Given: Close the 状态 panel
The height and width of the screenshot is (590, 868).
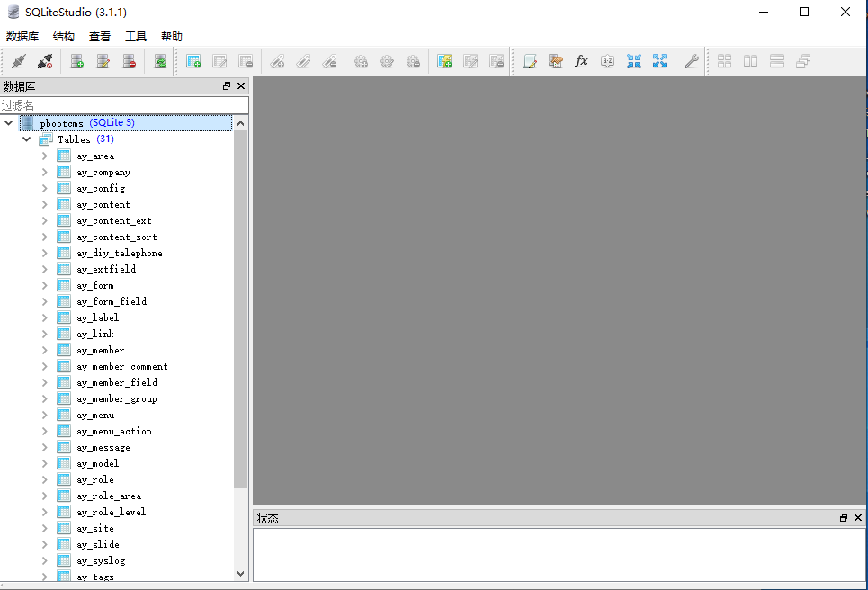Looking at the screenshot, I should [x=858, y=517].
